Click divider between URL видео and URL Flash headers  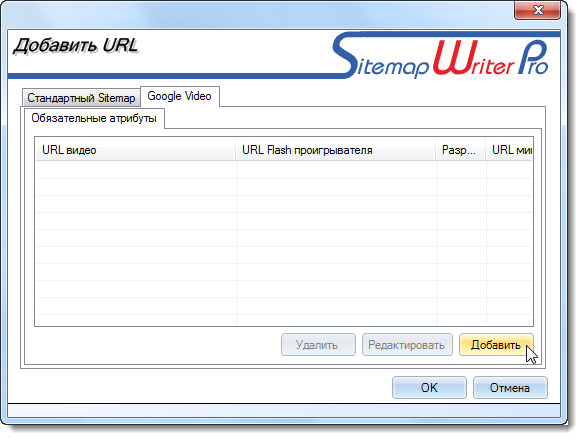click(x=236, y=150)
